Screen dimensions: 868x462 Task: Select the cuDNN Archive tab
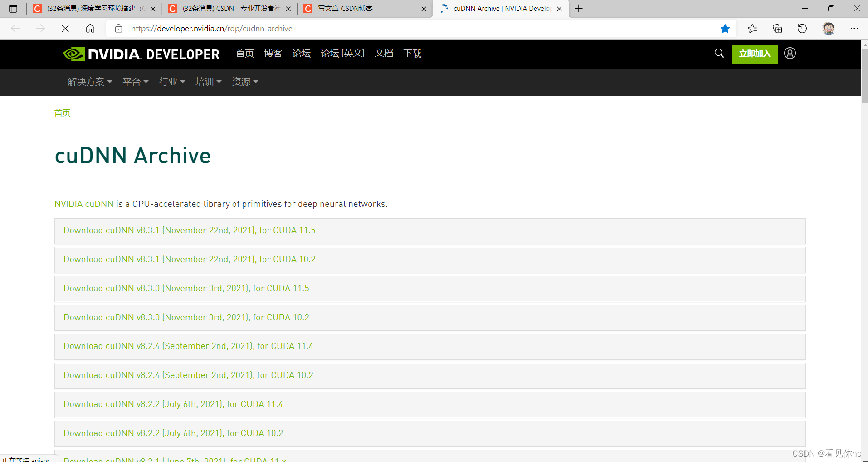click(x=501, y=9)
